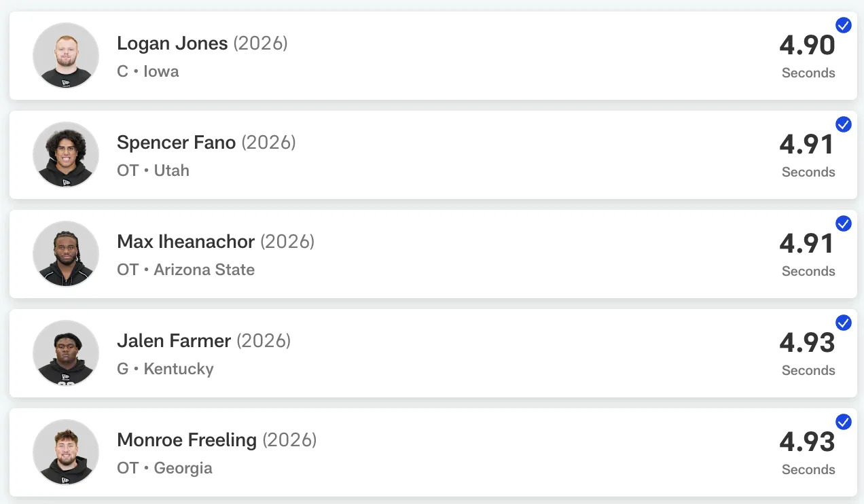This screenshot has height=504, width=864.
Task: Click the verified badge on Max Iheanachor's card
Action: pos(843,224)
